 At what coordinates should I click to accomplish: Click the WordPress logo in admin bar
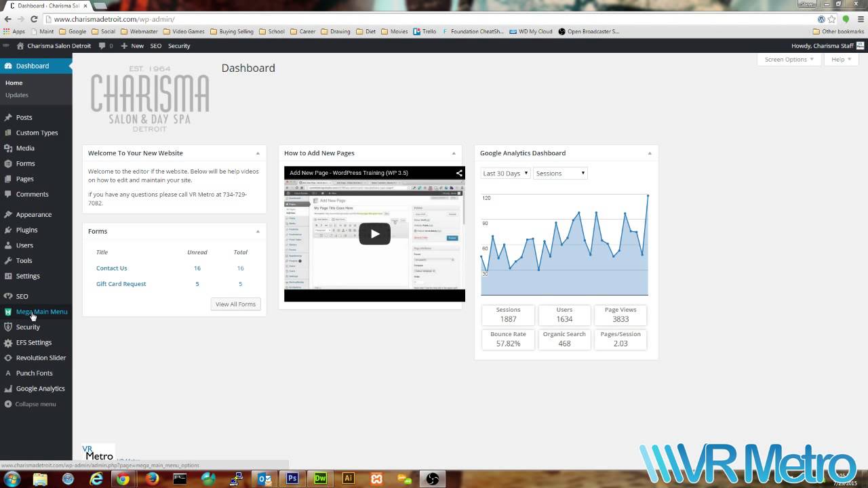point(7,46)
